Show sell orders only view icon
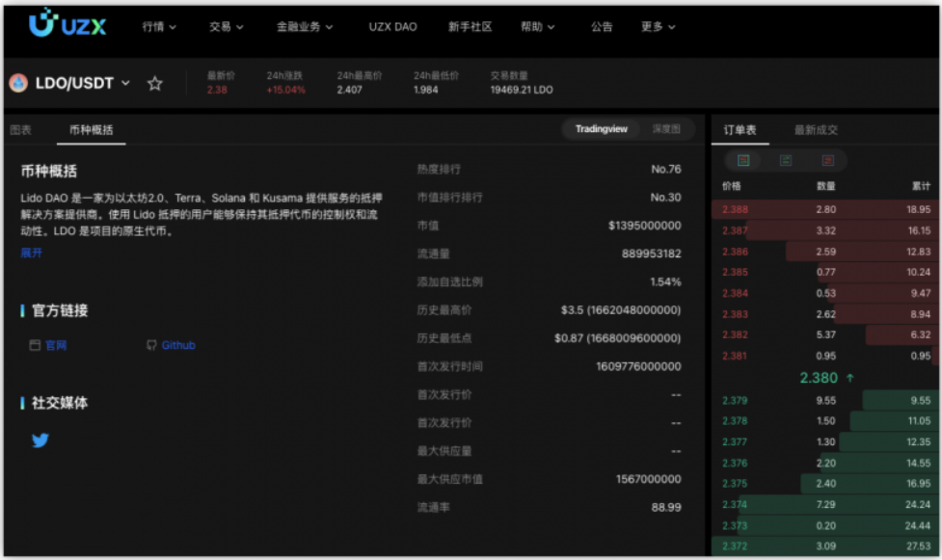 pos(827,160)
